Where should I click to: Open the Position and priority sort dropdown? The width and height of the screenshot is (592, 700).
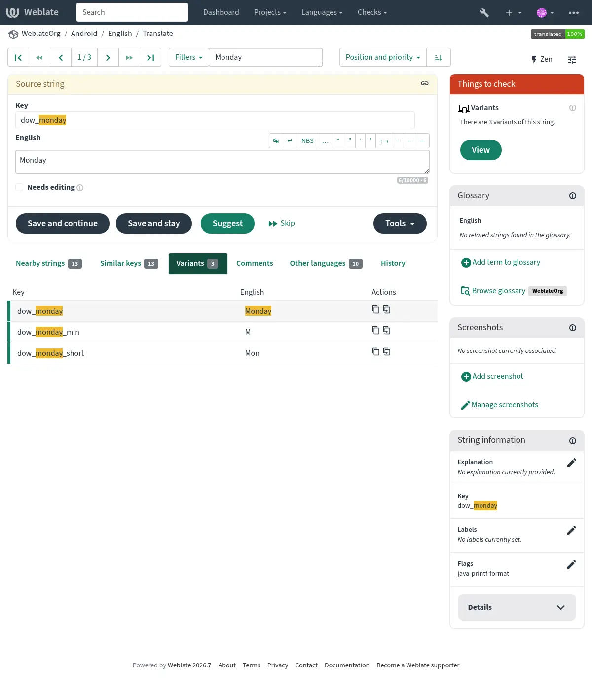383,57
